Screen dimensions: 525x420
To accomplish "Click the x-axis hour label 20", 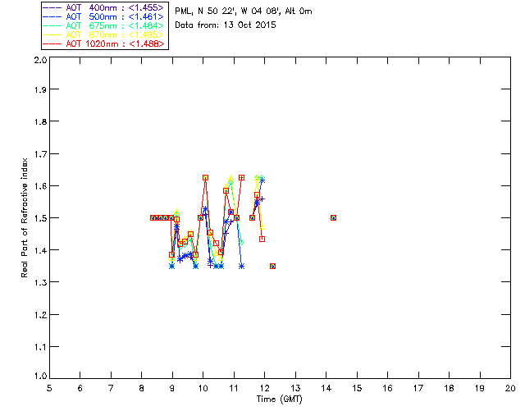I will click(x=510, y=388).
